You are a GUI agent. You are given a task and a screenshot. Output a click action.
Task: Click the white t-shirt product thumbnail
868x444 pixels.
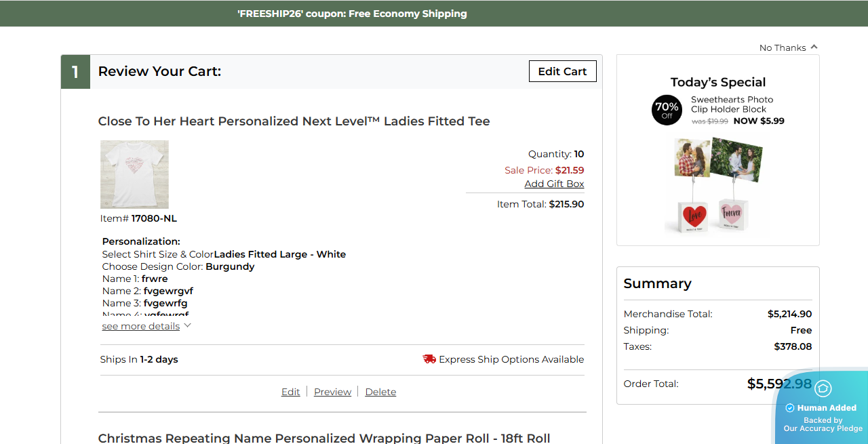[x=134, y=174]
